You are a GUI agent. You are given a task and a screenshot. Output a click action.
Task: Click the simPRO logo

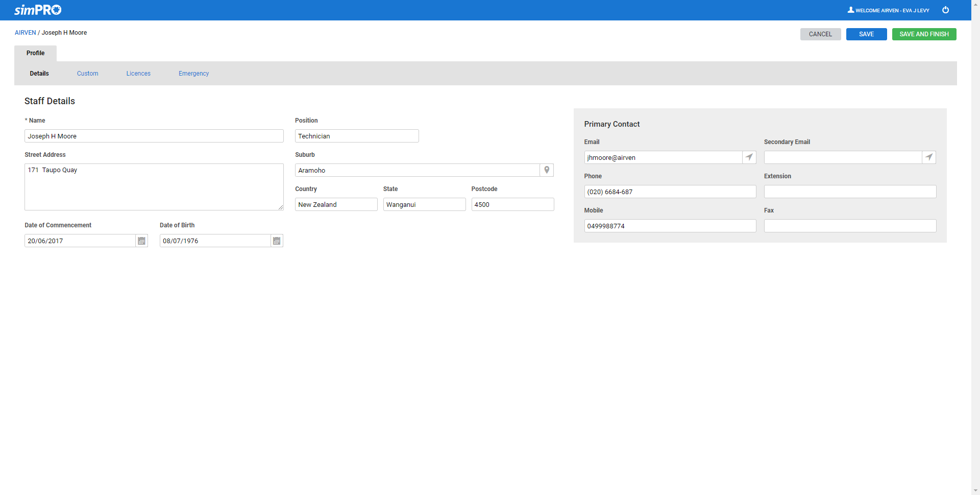pyautogui.click(x=38, y=10)
